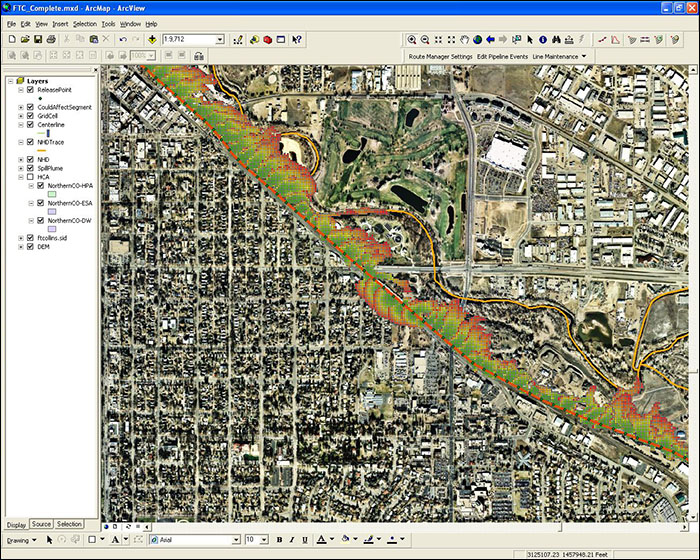Open the Tools menu

(108, 24)
